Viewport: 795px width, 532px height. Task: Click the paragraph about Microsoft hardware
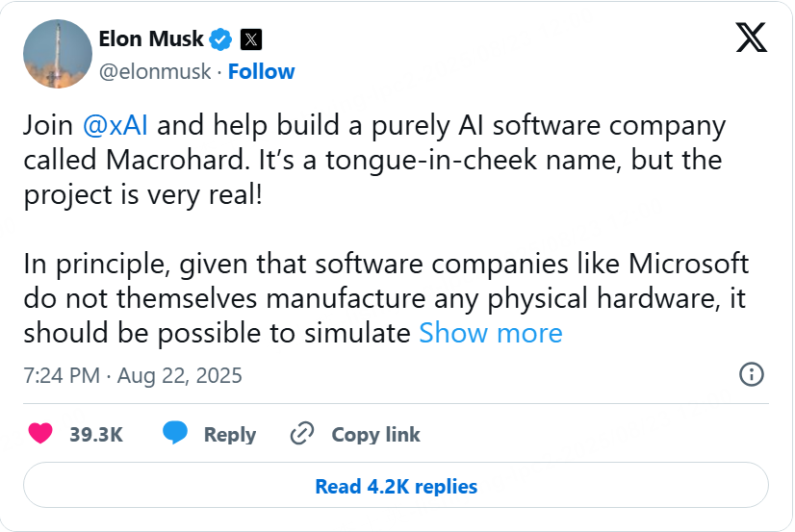click(x=386, y=298)
